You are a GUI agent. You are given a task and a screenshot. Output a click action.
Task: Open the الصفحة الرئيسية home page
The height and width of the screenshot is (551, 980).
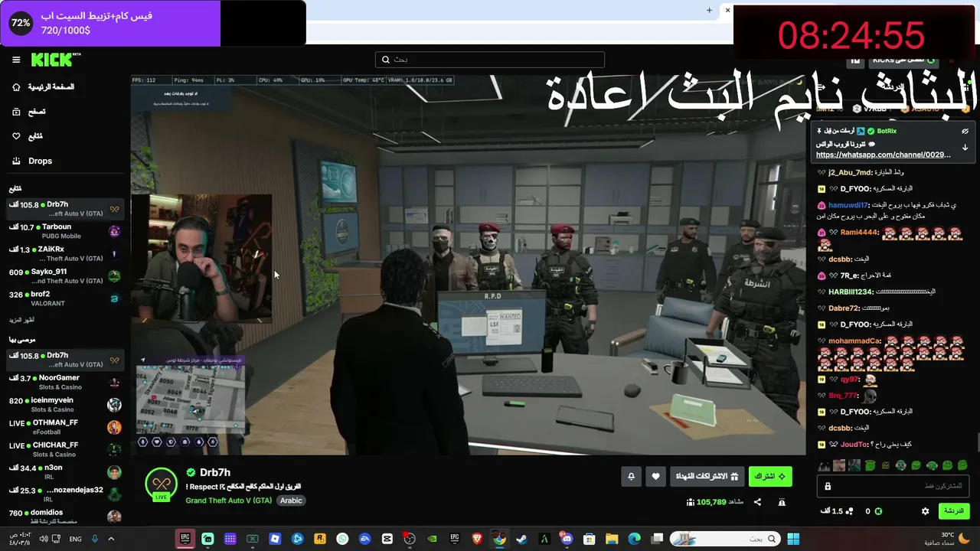[43, 87]
